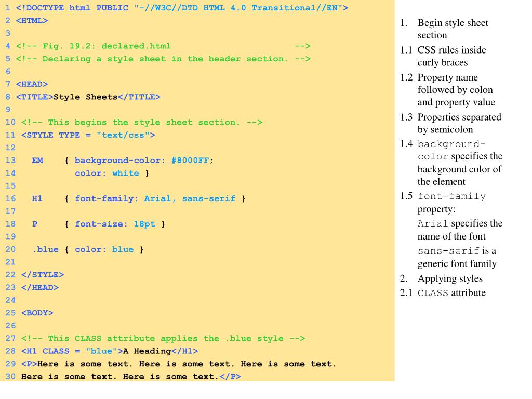The height and width of the screenshot is (399, 532).
Task: Click the P selector on line 18
Action: click(35, 224)
